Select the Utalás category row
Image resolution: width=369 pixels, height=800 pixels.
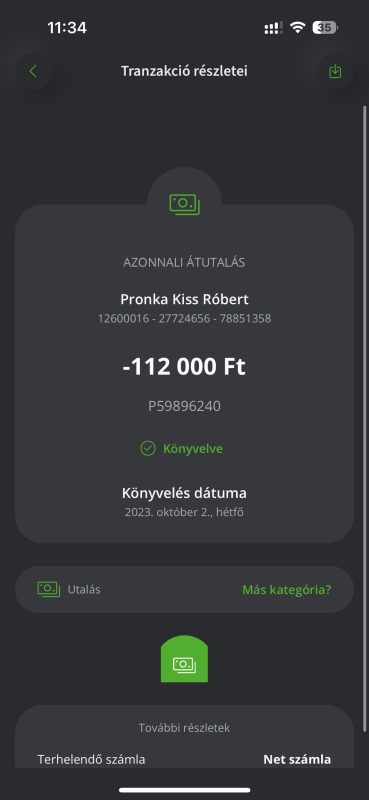(184, 589)
